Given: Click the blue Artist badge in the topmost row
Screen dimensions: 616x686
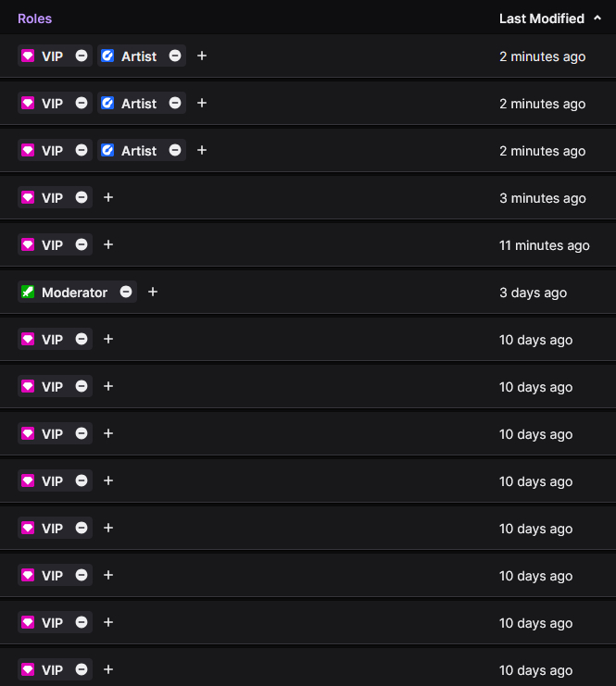Looking at the screenshot, I should point(107,56).
